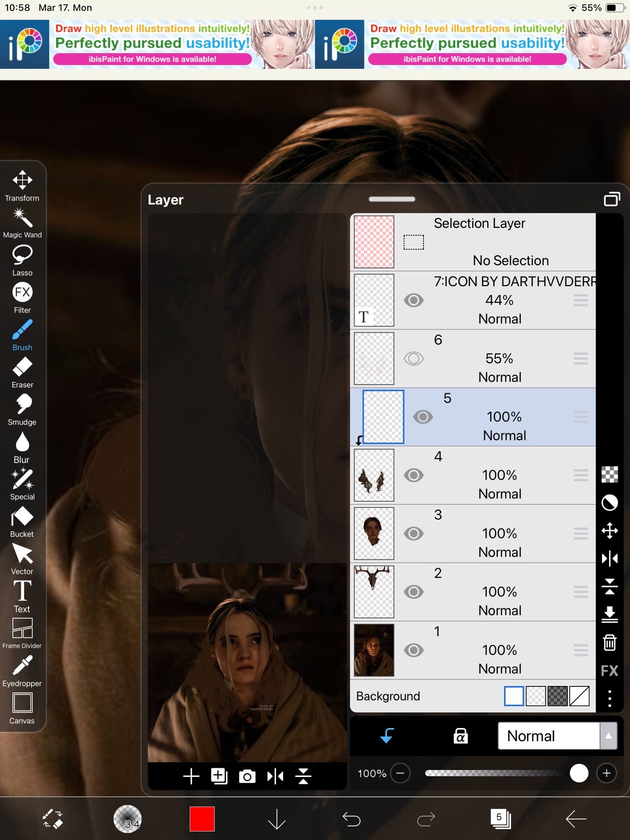Select the Text tool
This screenshot has width=630, height=840.
[22, 597]
